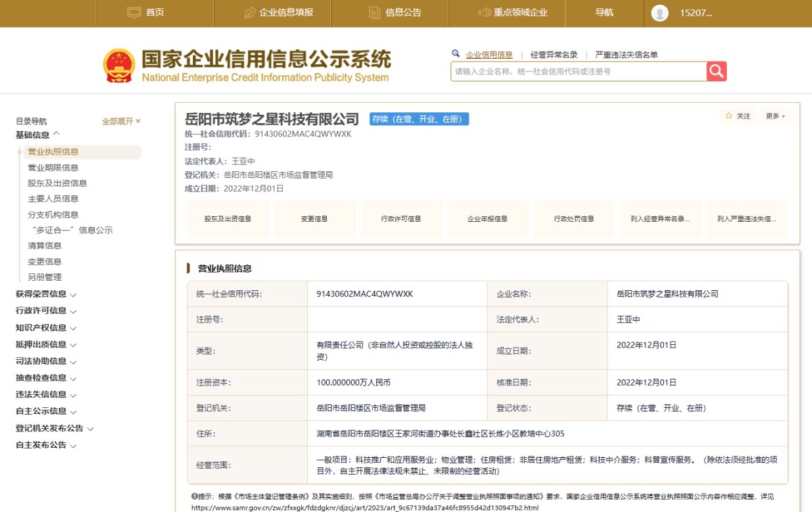The height and width of the screenshot is (512, 812).
Task: Click the national emblem logo
Action: (119, 66)
